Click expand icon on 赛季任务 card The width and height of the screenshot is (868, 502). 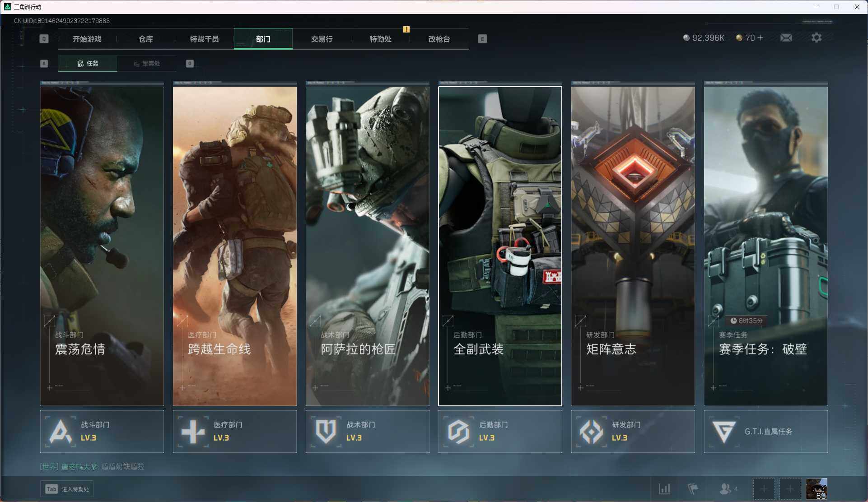tap(714, 321)
